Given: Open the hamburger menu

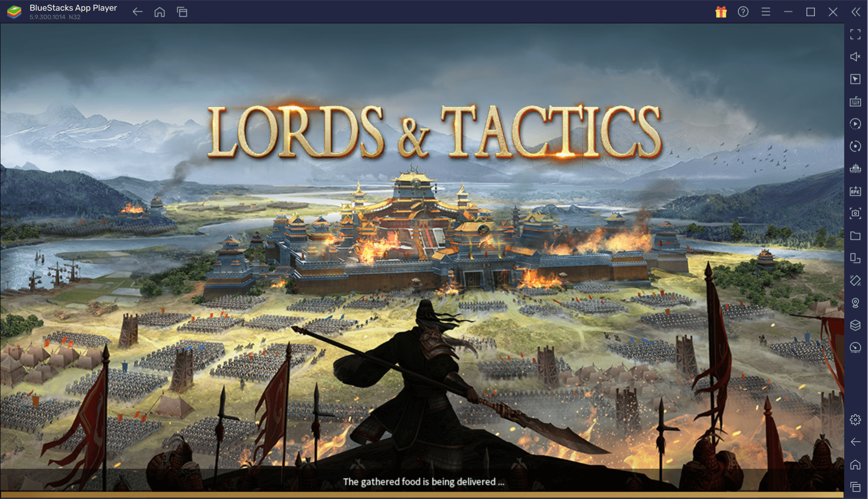Looking at the screenshot, I should pos(766,12).
